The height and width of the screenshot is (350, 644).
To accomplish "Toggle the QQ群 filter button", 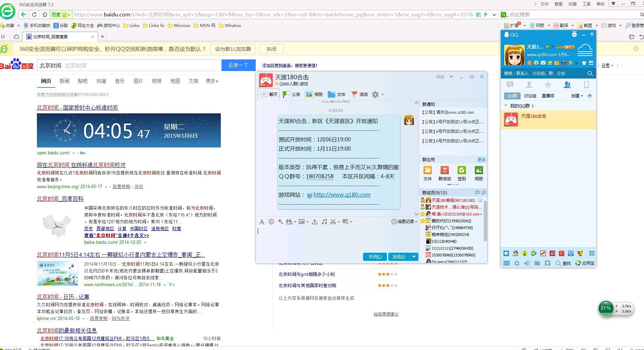I will pyautogui.click(x=512, y=96).
